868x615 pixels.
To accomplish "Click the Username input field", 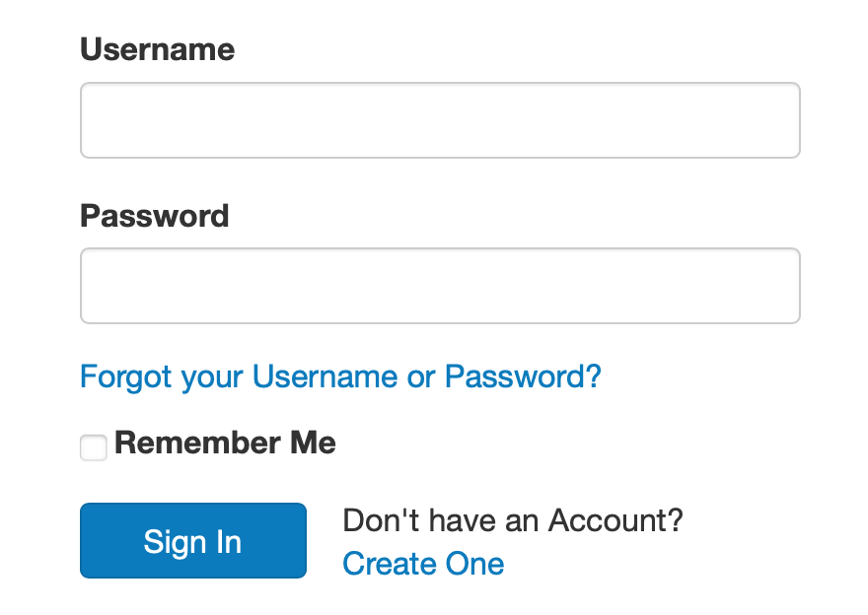I will 439,120.
